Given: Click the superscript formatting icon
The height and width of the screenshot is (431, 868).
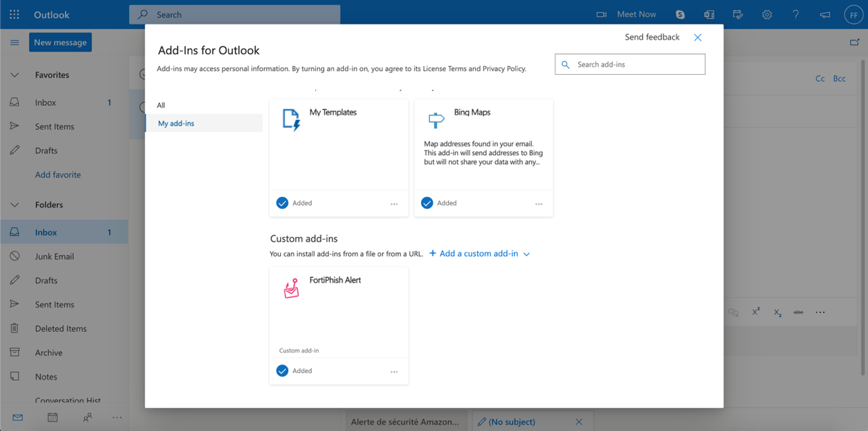Looking at the screenshot, I should click(x=756, y=312).
